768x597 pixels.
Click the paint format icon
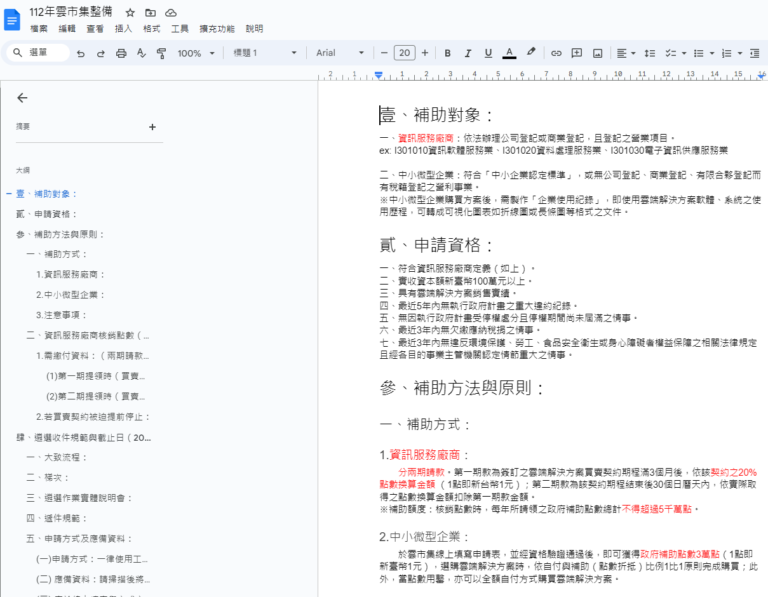point(161,53)
